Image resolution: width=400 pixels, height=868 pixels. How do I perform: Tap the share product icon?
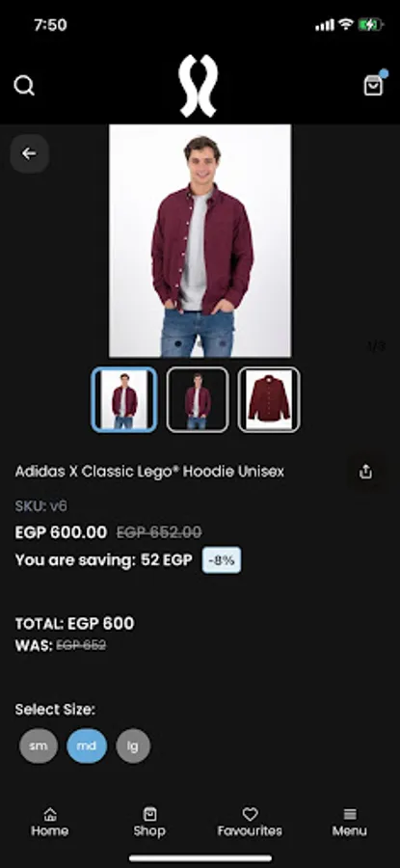pyautogui.click(x=365, y=472)
